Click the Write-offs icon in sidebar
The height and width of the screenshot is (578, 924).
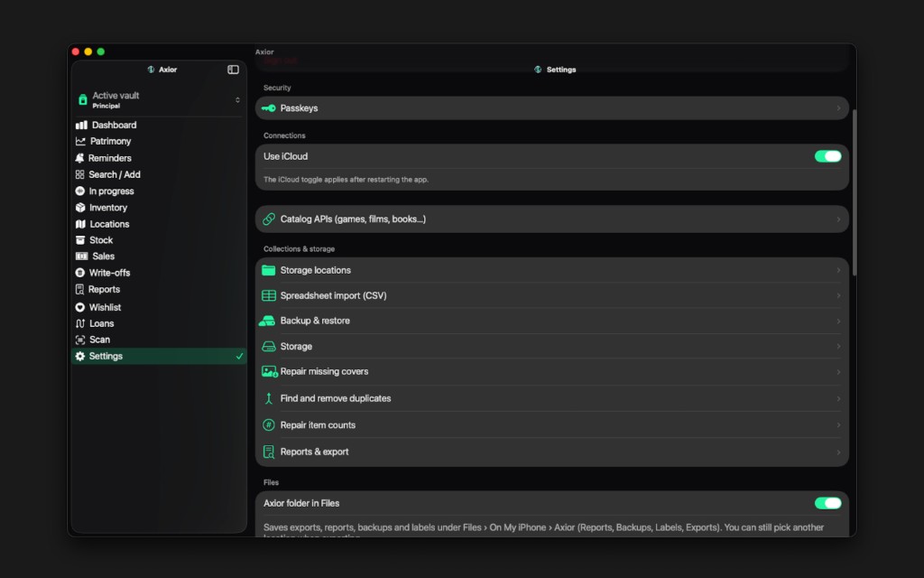point(80,273)
